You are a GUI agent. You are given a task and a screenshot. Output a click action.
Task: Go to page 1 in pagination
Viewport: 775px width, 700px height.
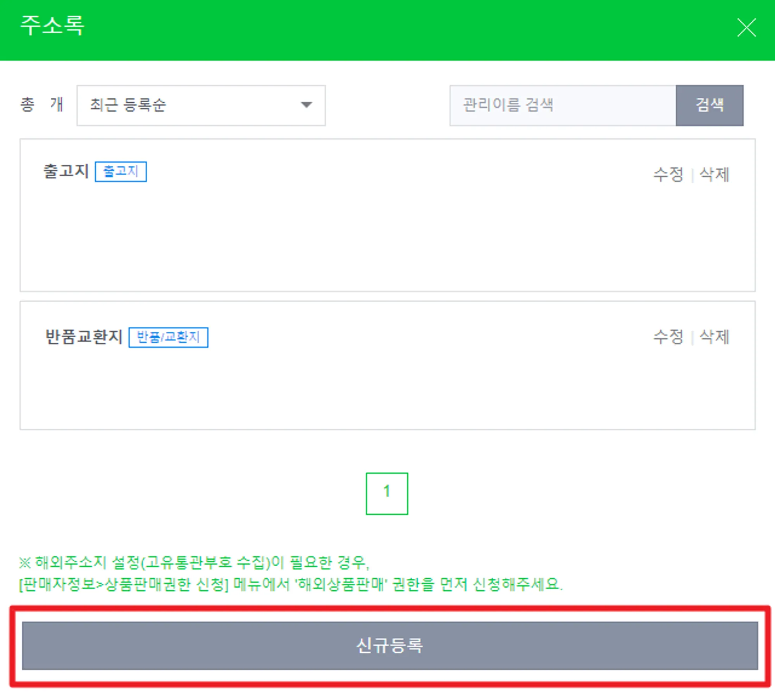(x=386, y=493)
